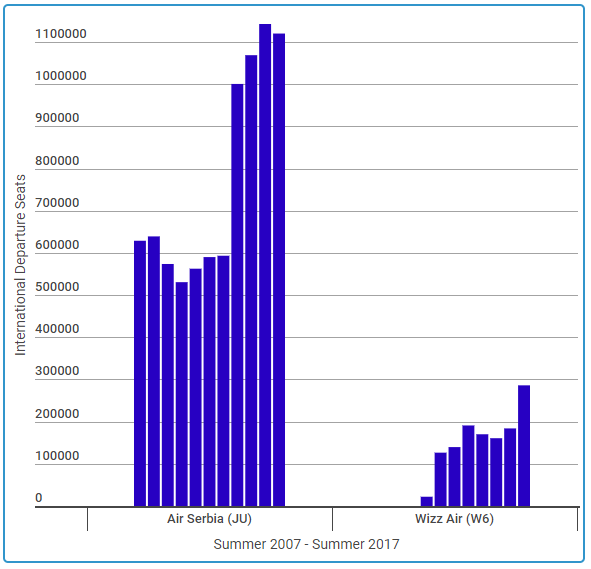Select the shortest Air Serbia bar
The height and width of the screenshot is (569, 591).
[x=182, y=394]
